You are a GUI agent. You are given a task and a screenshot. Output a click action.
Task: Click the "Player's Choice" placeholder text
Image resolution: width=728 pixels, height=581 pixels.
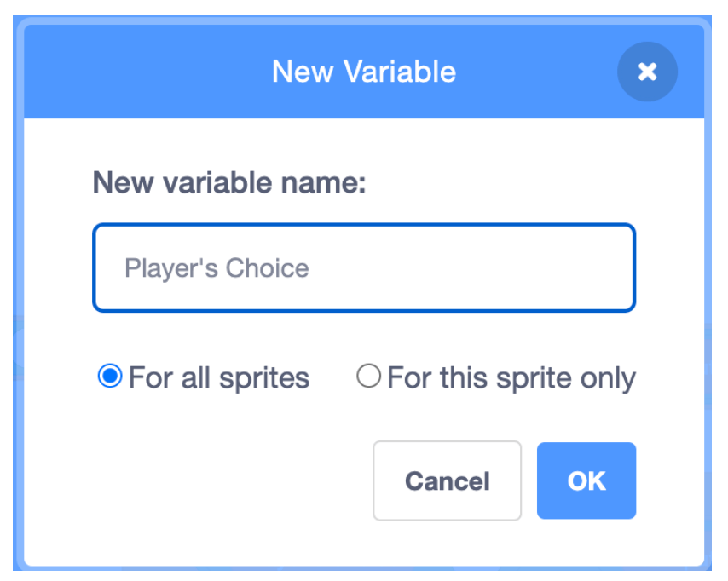[x=217, y=268]
